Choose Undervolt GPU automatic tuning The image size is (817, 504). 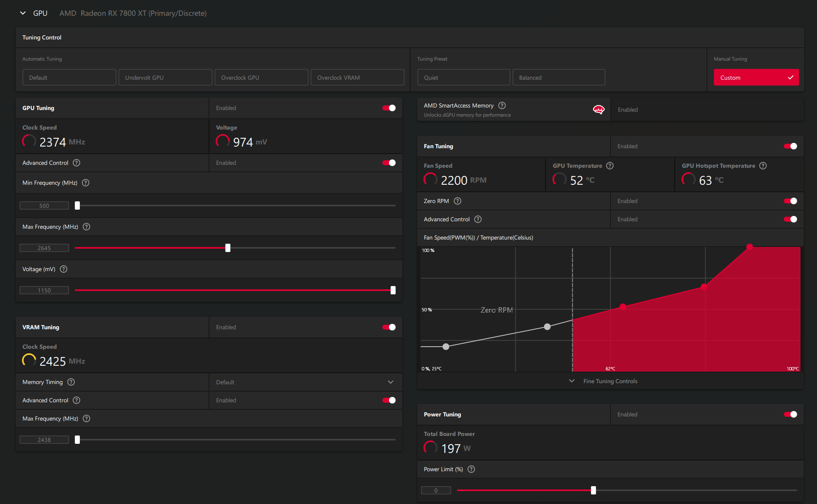point(165,78)
